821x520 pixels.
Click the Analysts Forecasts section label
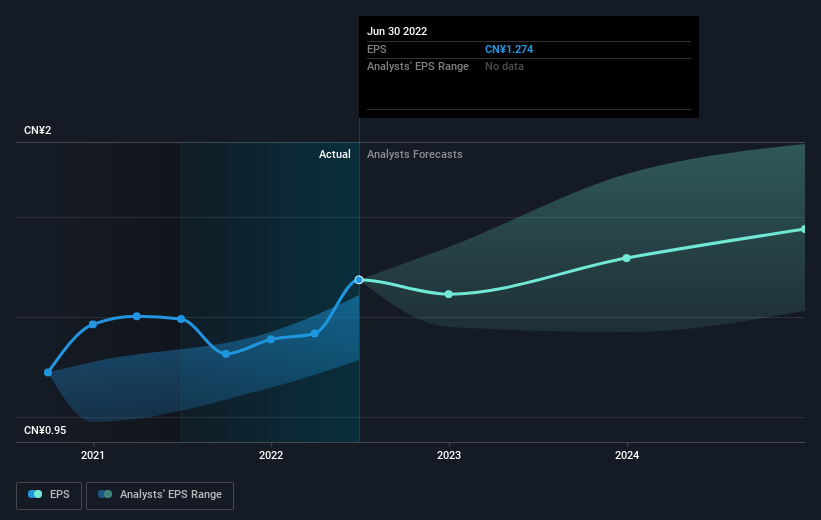click(x=415, y=154)
